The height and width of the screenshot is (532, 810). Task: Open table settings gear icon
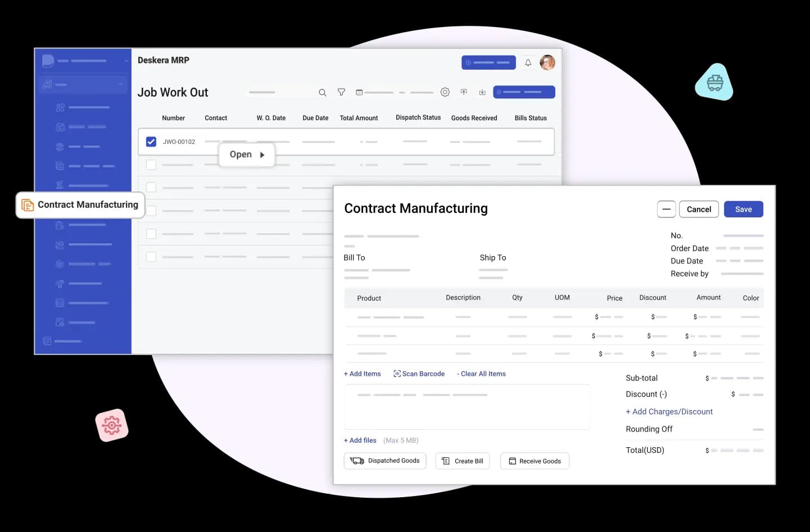[x=445, y=92]
